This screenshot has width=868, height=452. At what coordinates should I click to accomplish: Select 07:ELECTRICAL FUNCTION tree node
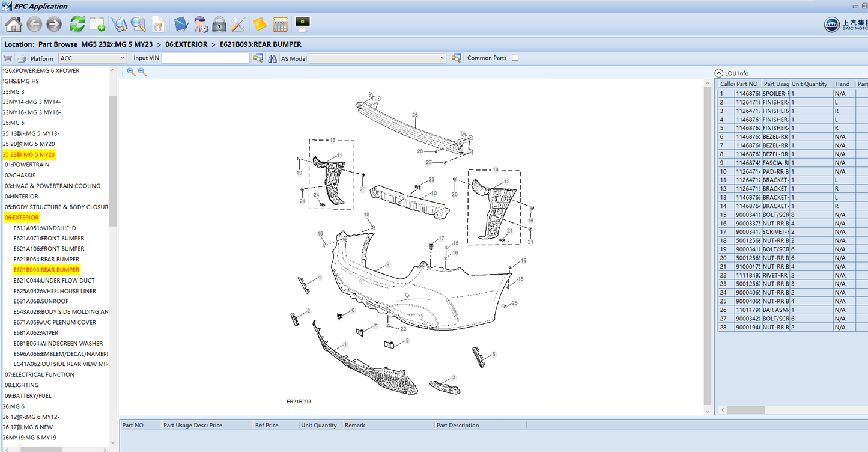click(x=40, y=374)
